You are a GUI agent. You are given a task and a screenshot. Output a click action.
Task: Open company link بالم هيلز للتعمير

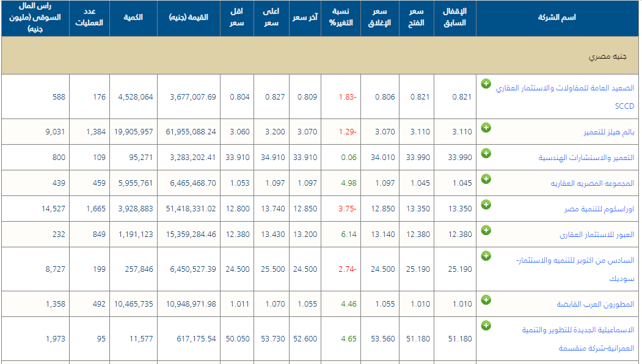click(x=608, y=132)
